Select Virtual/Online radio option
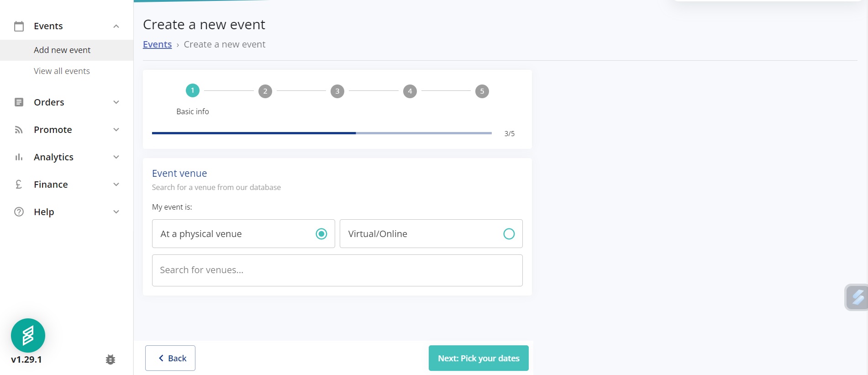 pyautogui.click(x=509, y=234)
